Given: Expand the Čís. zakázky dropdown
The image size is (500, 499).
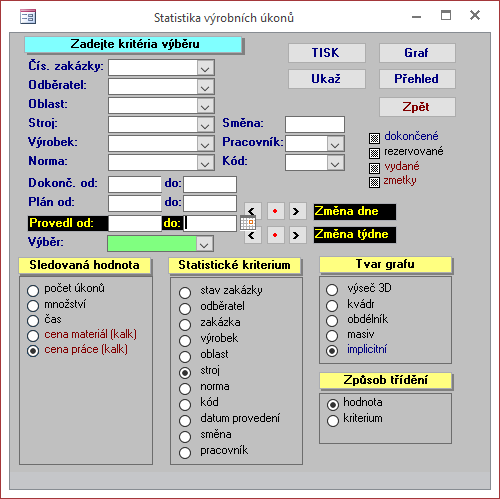Looking at the screenshot, I should point(205,69).
